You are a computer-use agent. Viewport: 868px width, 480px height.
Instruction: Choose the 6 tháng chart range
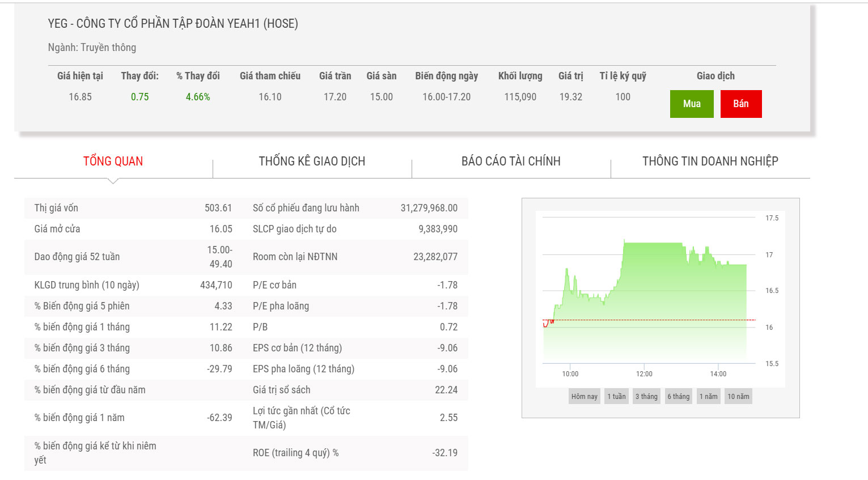[678, 397]
